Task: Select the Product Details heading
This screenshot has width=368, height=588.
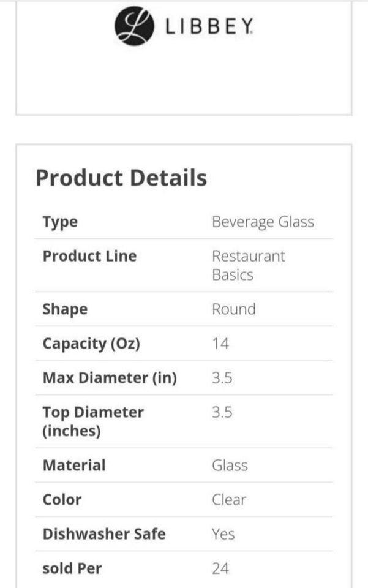Action: (121, 178)
